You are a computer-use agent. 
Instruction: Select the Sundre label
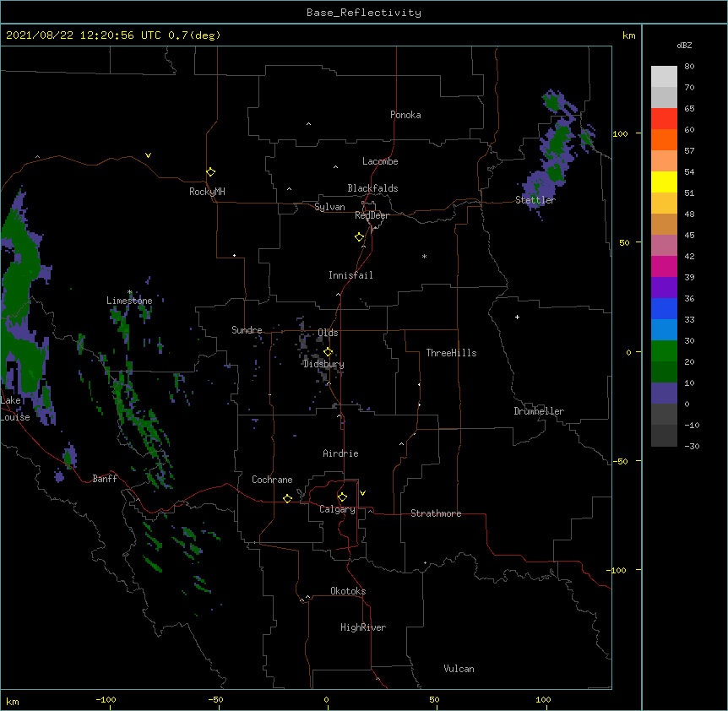247,330
